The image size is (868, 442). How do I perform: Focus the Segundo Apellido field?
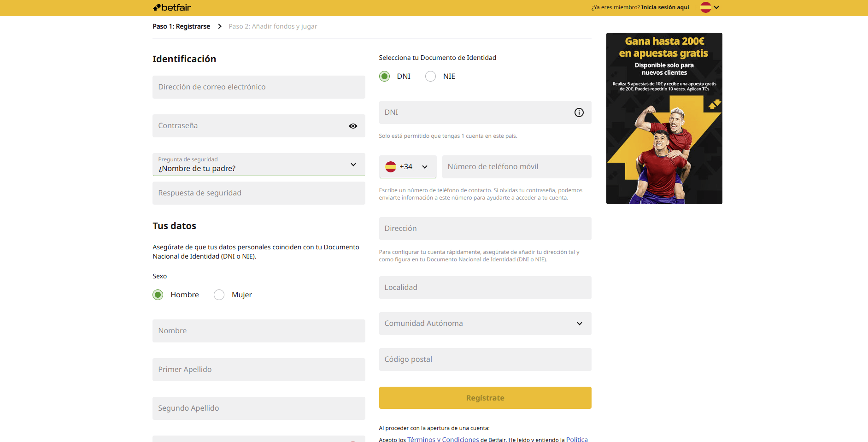259,408
